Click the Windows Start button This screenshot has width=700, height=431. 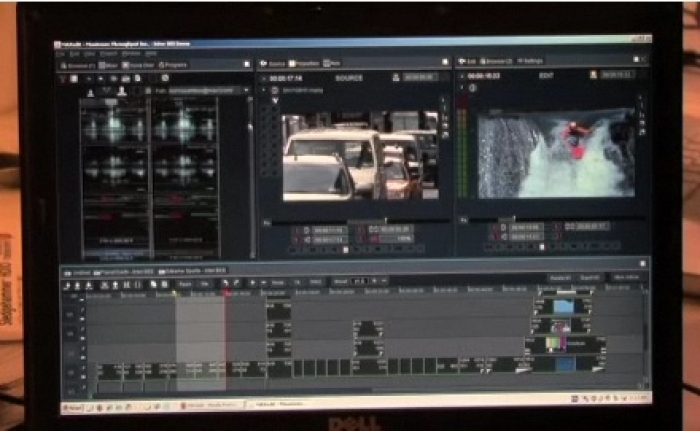(71, 407)
